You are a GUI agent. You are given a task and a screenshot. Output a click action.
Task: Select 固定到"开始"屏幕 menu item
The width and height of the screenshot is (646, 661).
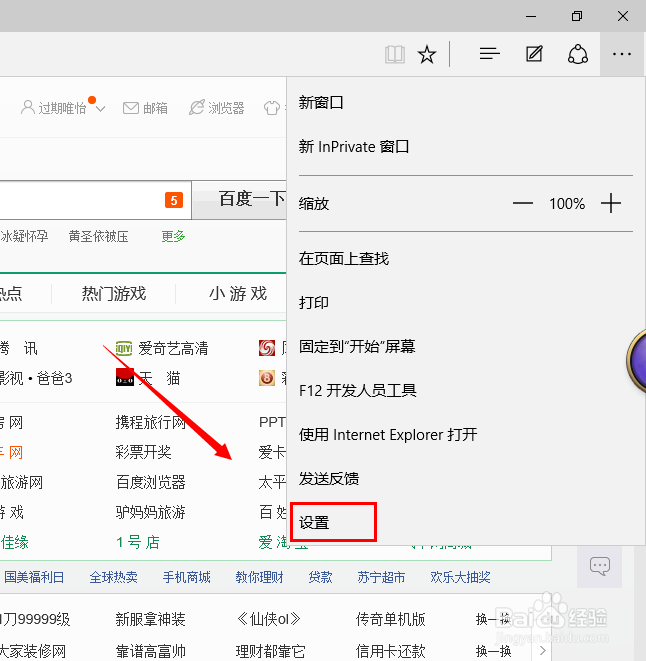click(357, 347)
